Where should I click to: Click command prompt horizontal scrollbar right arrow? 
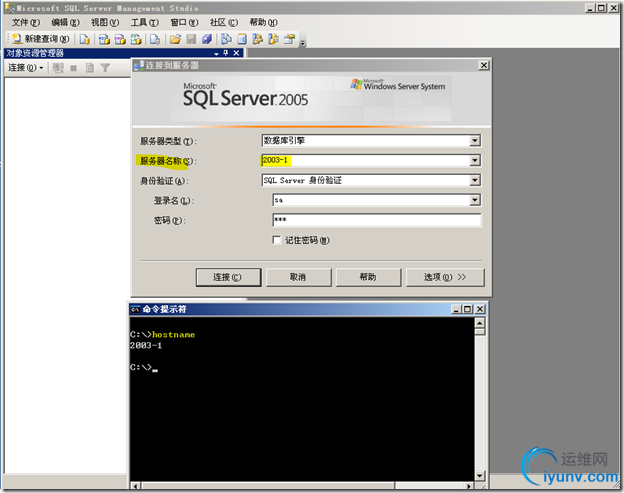469,486
